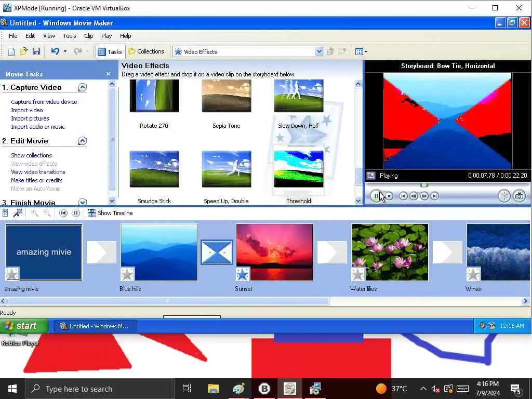Select the amazing mivie title clip
532x399 pixels.
[x=44, y=252]
